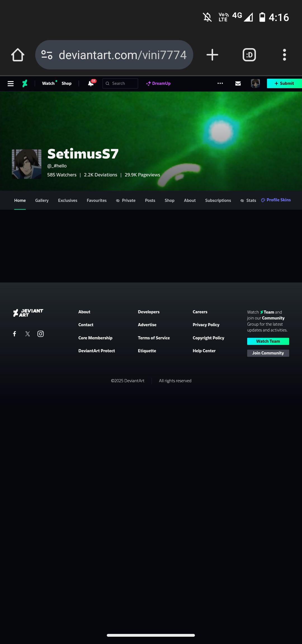Open the notifications bell icon
This screenshot has height=644, width=302.
pyautogui.click(x=91, y=83)
